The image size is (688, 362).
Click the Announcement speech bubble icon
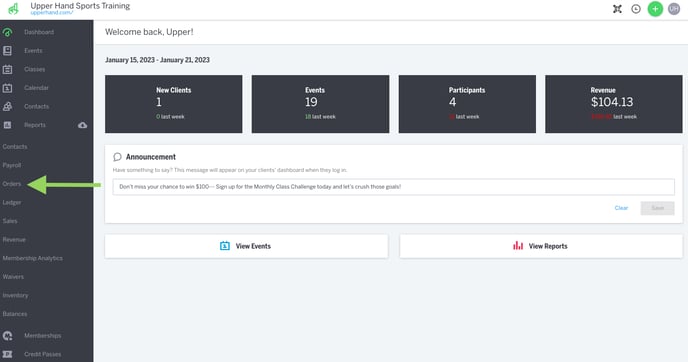tap(117, 157)
